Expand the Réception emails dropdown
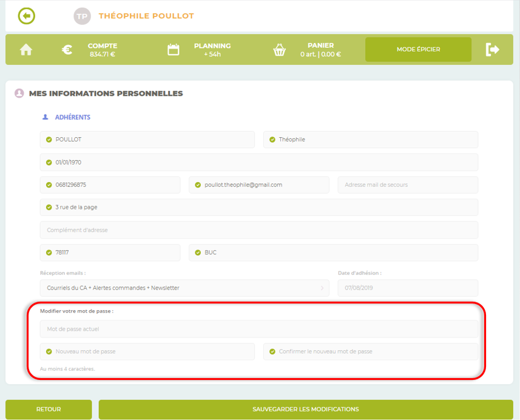520x420 pixels. click(x=184, y=288)
